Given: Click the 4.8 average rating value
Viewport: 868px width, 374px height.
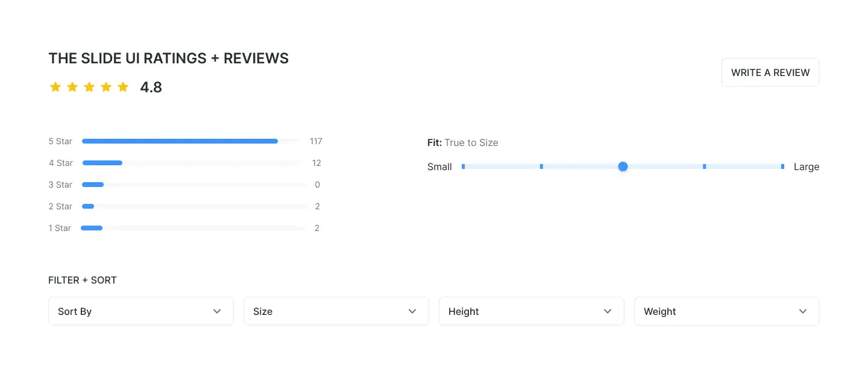Looking at the screenshot, I should click(x=151, y=87).
